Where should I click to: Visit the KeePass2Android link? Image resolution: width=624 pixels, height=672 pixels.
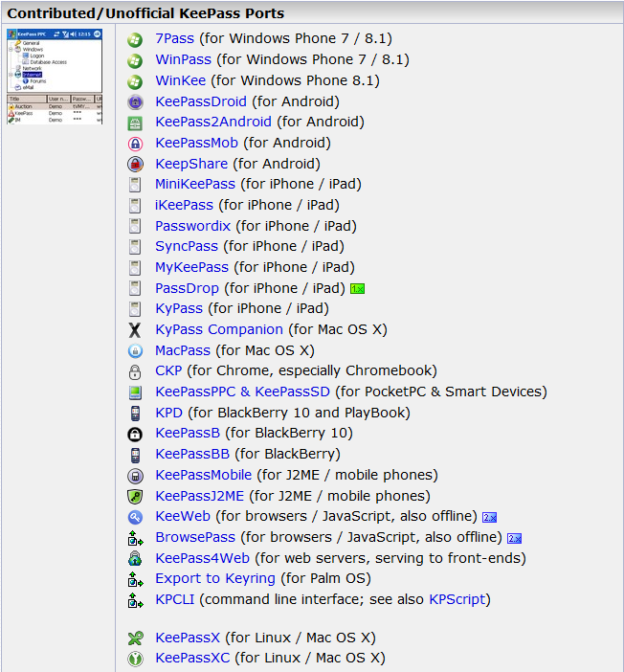click(213, 122)
